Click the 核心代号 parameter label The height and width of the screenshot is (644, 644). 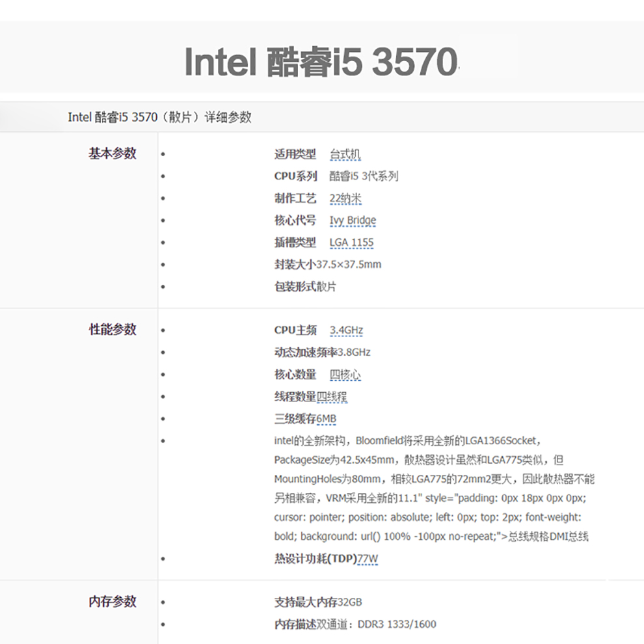click(x=295, y=221)
